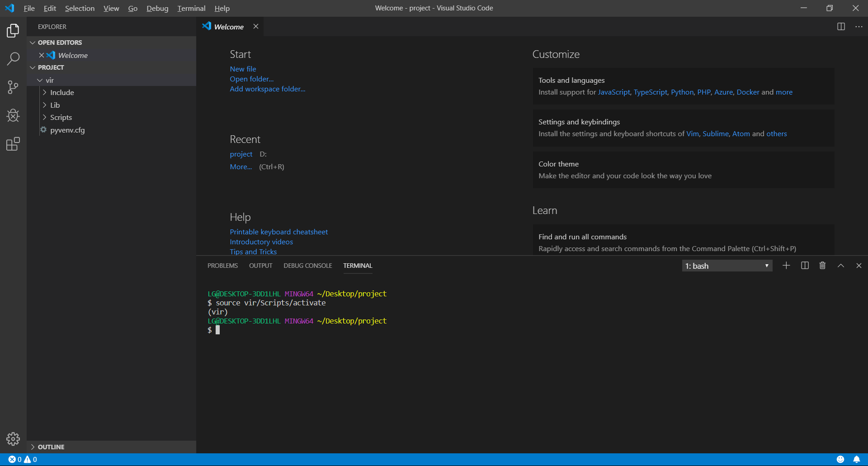Open the Search view in activity bar
Viewport: 868px width, 466px height.
13,59
